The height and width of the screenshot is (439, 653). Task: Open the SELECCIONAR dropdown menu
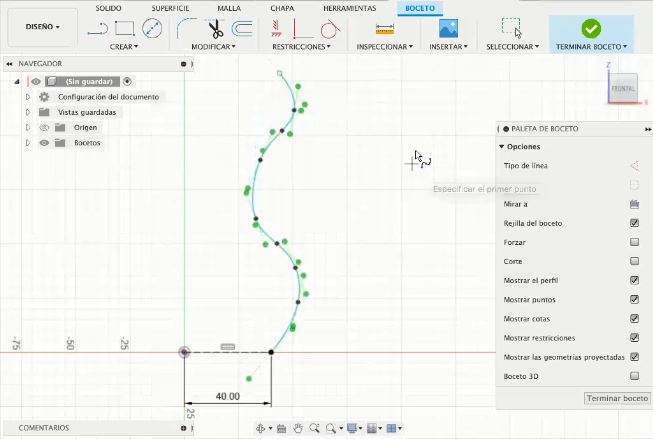pyautogui.click(x=512, y=47)
